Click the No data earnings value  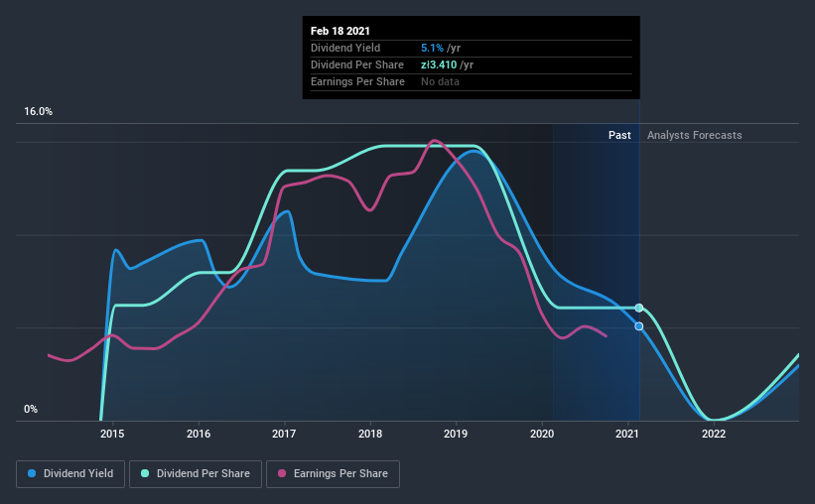pyautogui.click(x=440, y=81)
